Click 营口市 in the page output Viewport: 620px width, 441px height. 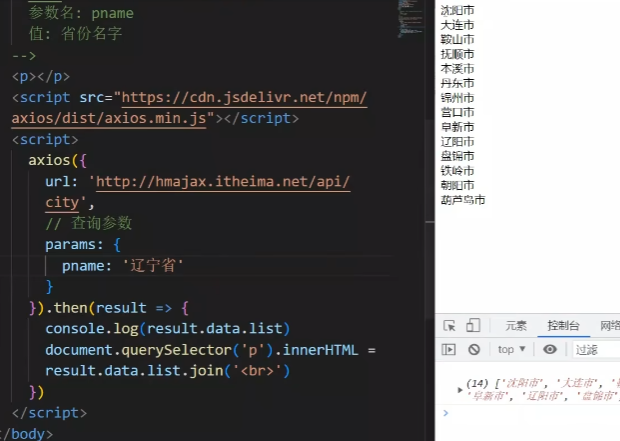457,113
